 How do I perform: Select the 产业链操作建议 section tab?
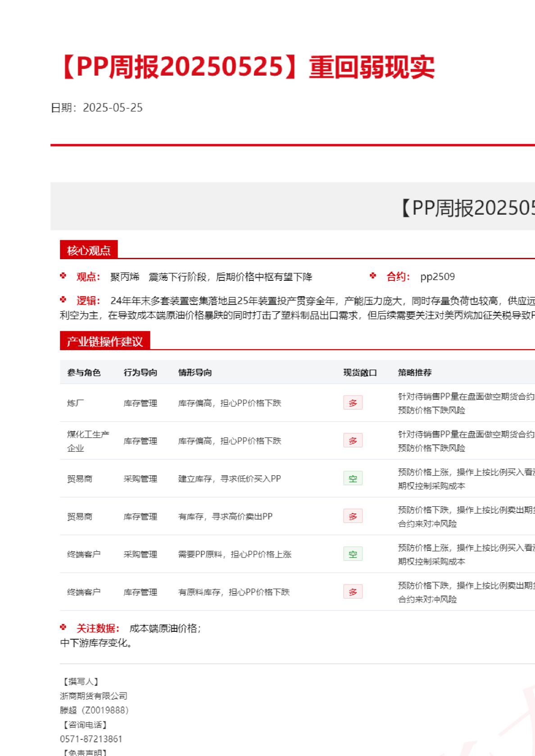pyautogui.click(x=104, y=342)
